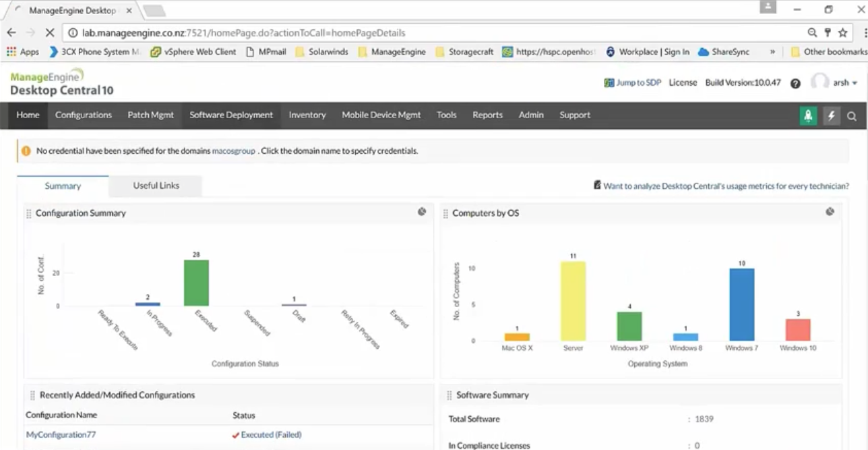
Task: Open the Configurations menu
Action: click(84, 115)
